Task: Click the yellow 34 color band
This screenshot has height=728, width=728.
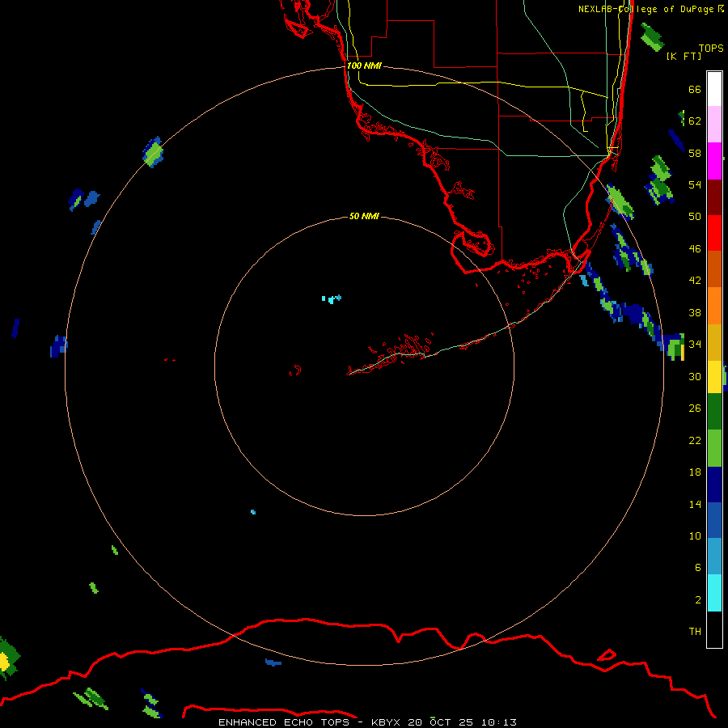Action: (714, 377)
